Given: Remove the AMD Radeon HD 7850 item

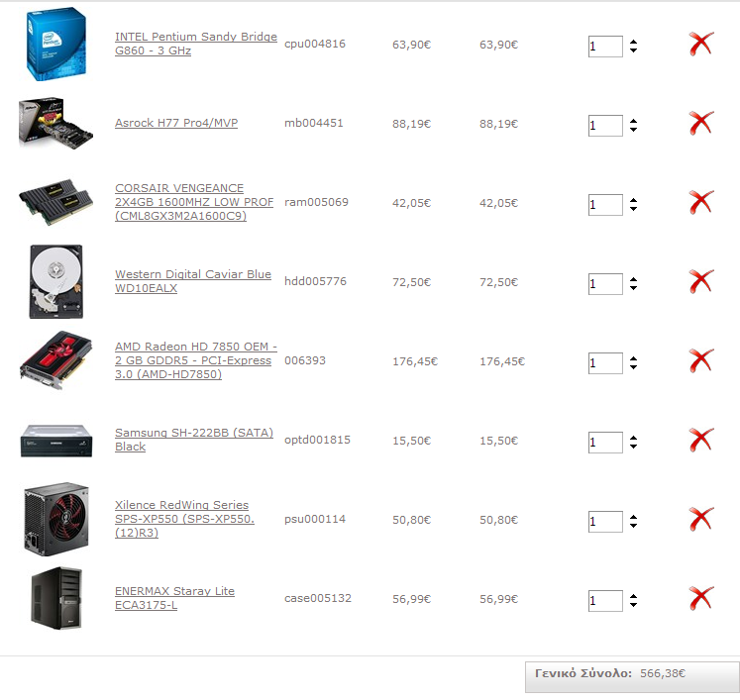Looking at the screenshot, I should pyautogui.click(x=701, y=360).
